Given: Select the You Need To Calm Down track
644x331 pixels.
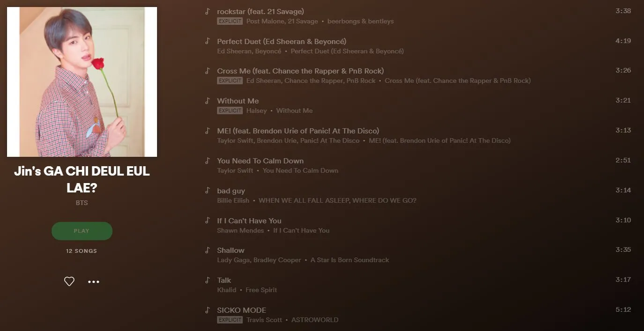Looking at the screenshot, I should 260,161.
